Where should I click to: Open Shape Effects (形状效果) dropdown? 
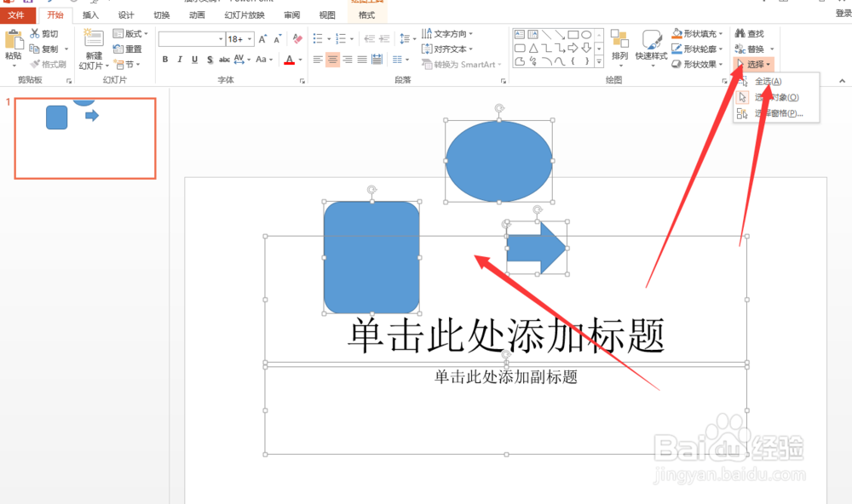coord(697,64)
